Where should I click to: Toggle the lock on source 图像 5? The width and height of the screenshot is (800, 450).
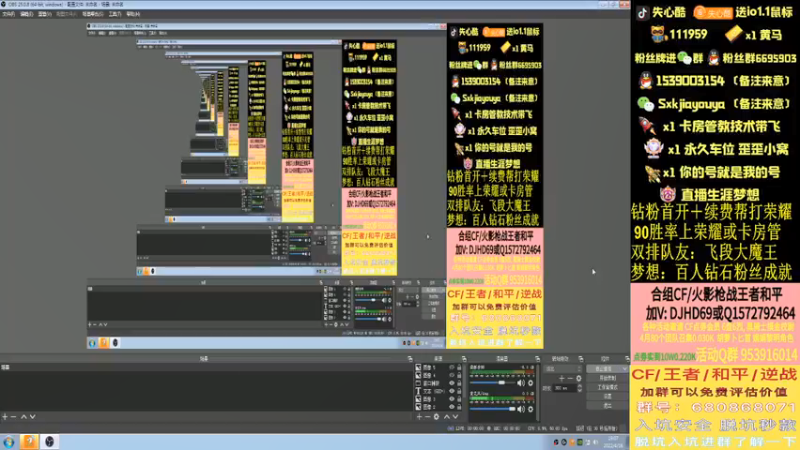[459, 367]
